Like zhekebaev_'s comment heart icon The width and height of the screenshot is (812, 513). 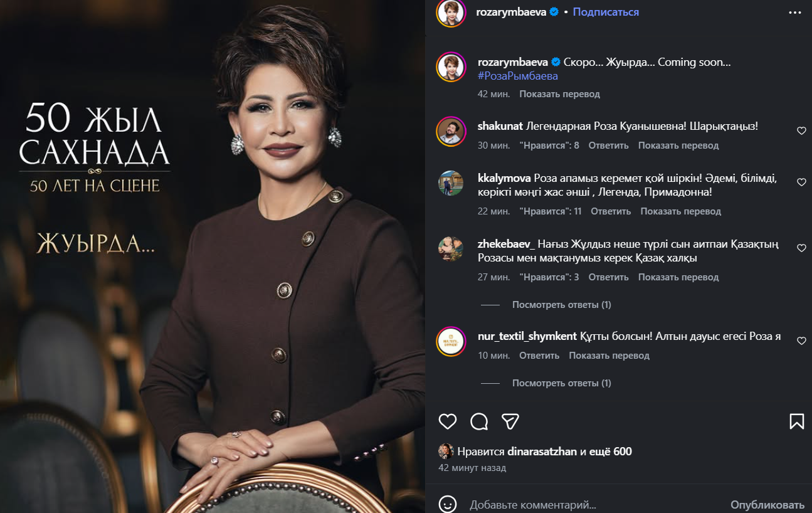point(801,248)
